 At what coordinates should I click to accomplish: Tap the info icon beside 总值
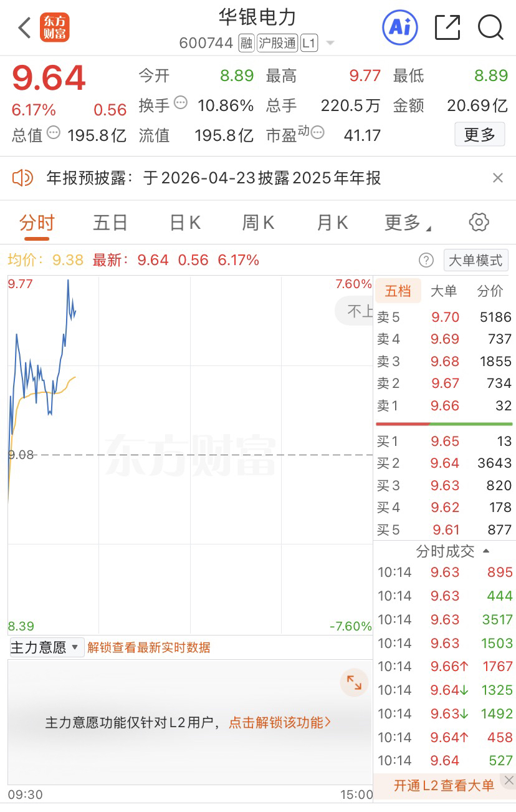54,132
